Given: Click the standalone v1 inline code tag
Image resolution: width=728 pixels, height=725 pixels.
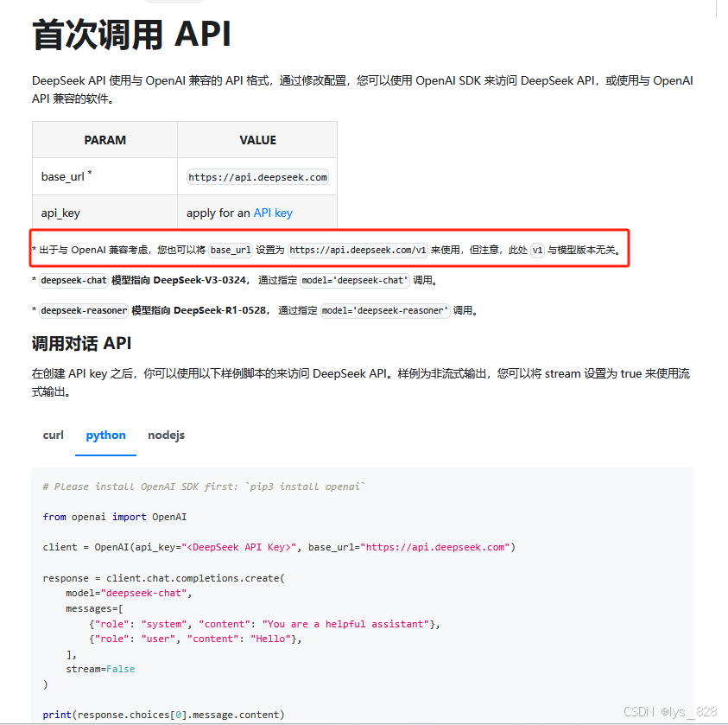Looking at the screenshot, I should click(537, 251).
